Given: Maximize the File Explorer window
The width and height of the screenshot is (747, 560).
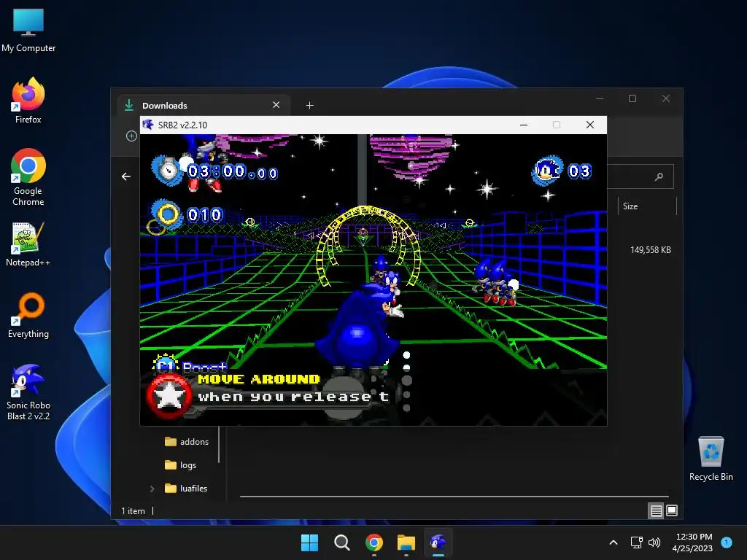Looking at the screenshot, I should (632, 98).
